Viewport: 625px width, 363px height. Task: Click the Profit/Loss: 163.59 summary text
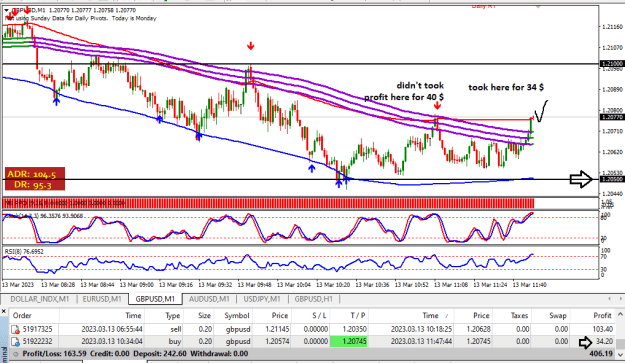54,354
